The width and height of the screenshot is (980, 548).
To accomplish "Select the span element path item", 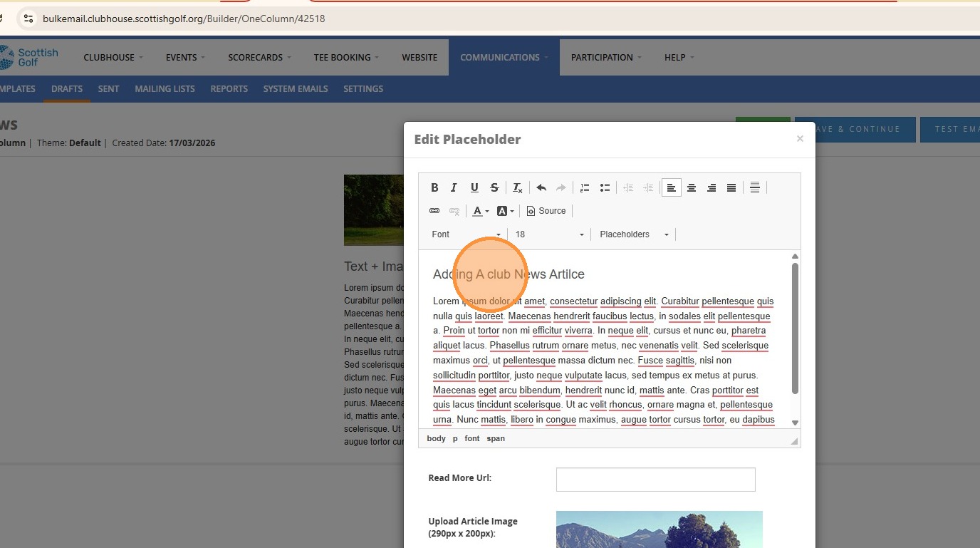I will tap(496, 438).
